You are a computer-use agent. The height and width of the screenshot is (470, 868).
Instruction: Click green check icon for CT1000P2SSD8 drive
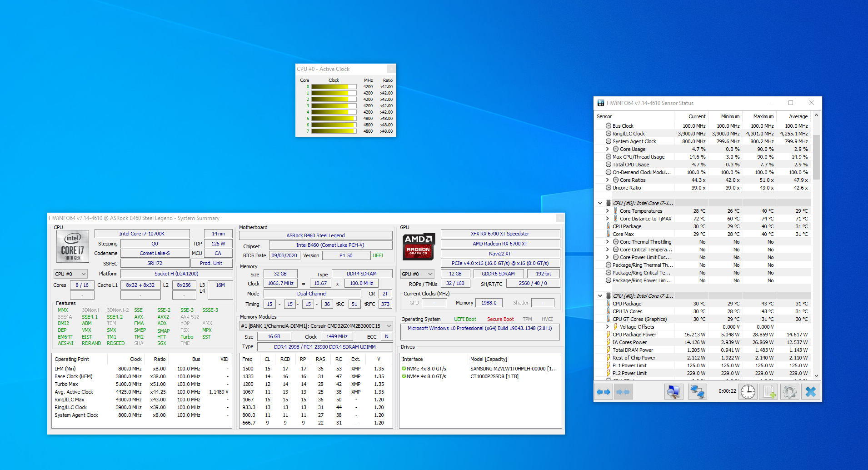(404, 376)
